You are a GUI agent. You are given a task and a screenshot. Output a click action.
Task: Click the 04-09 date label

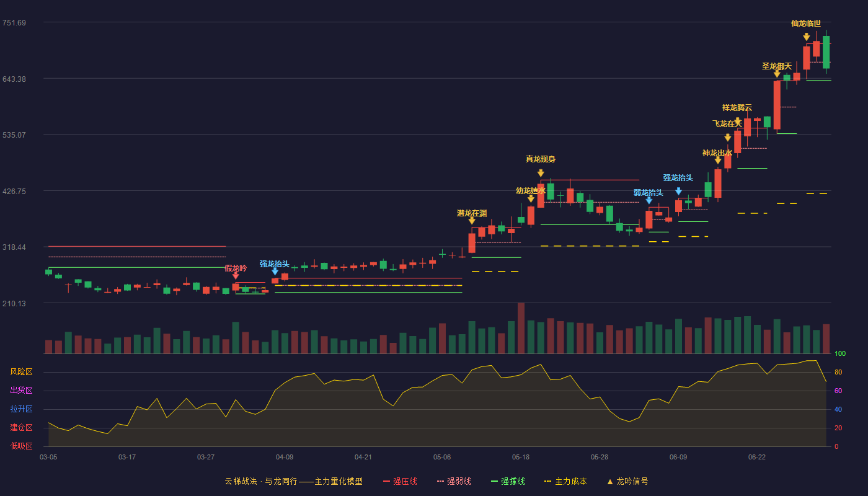tap(285, 457)
